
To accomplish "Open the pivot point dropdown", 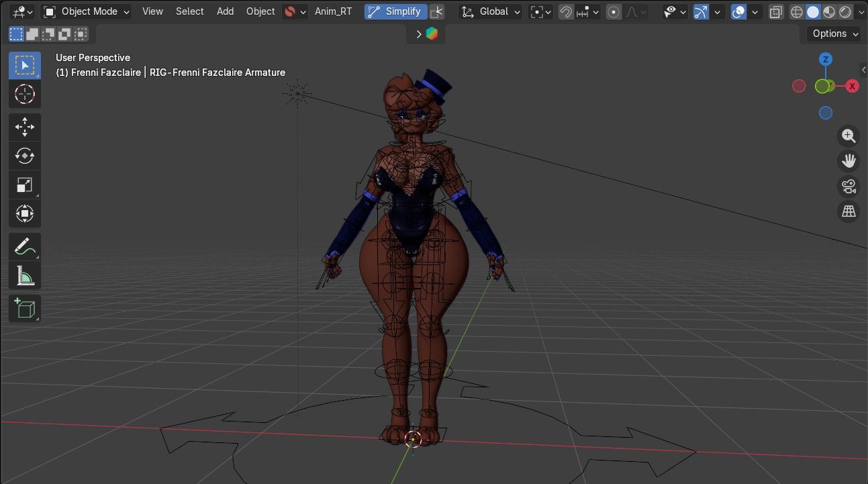I will (540, 11).
